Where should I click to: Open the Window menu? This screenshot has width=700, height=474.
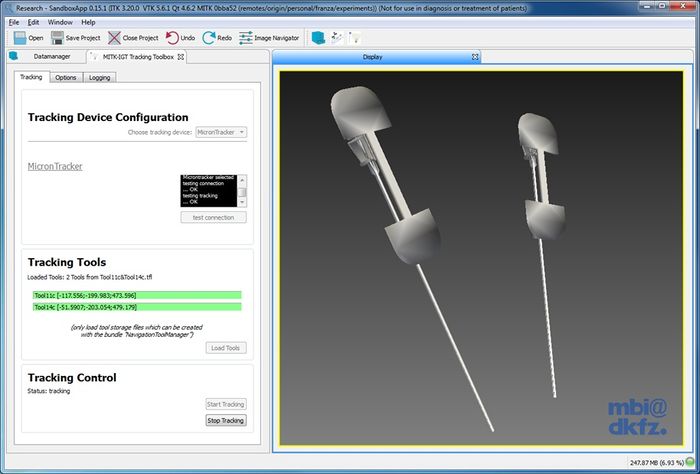coord(60,21)
